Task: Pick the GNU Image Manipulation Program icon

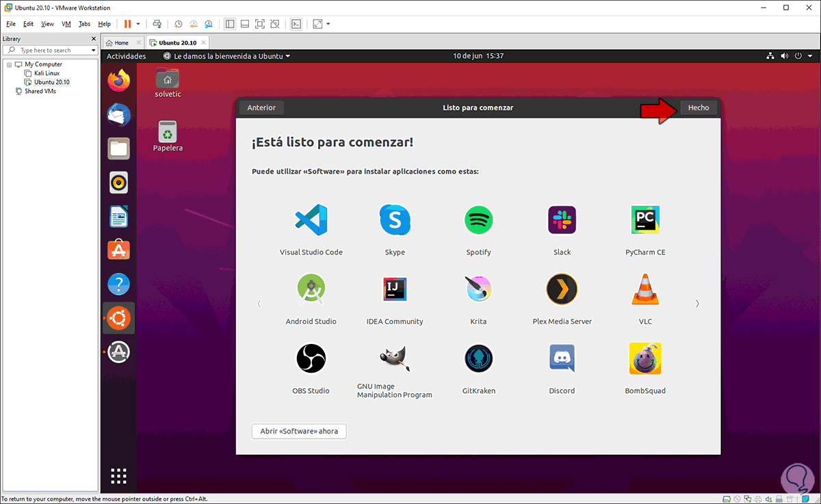Action: pyautogui.click(x=395, y=358)
